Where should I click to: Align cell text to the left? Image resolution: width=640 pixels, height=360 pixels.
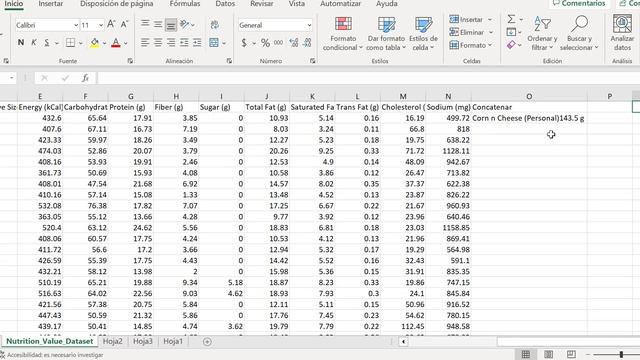[x=145, y=42]
